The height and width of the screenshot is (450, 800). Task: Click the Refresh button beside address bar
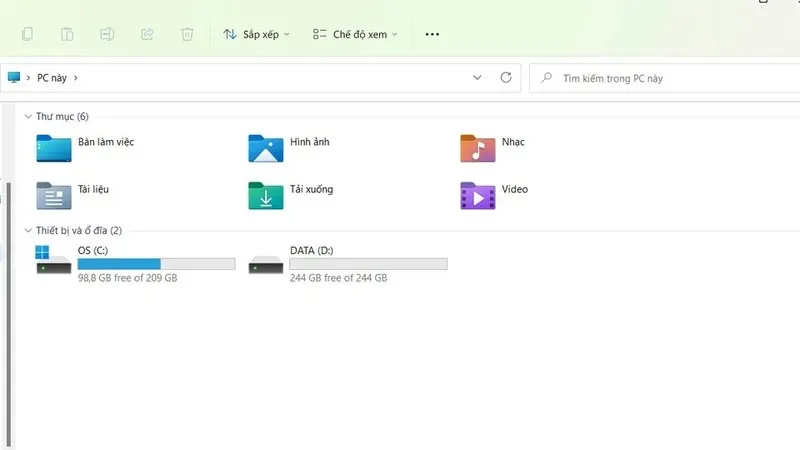[x=506, y=77]
